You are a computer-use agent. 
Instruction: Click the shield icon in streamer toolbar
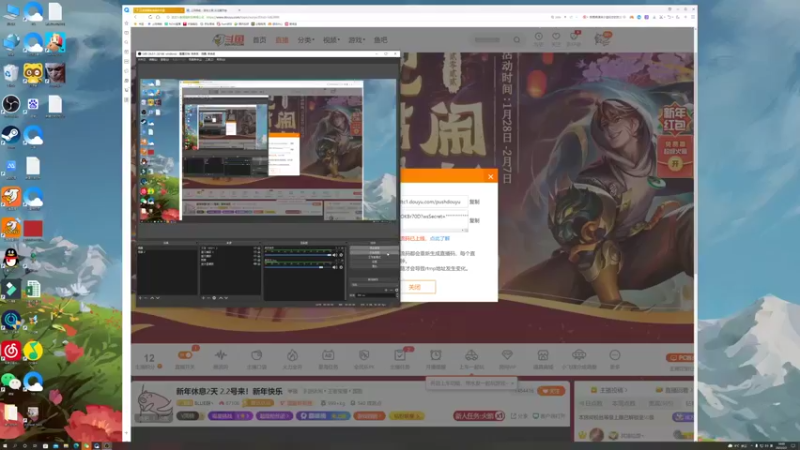coord(364,355)
